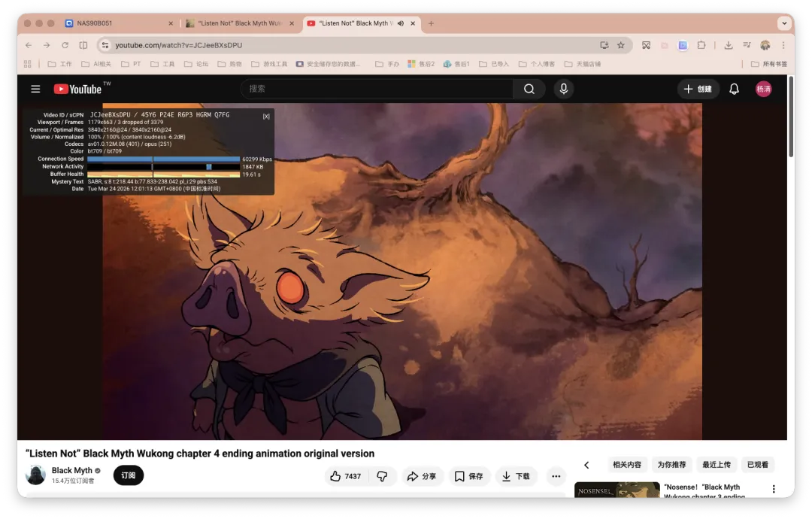
Task: Subscribe using the 订阅 button
Action: 129,475
